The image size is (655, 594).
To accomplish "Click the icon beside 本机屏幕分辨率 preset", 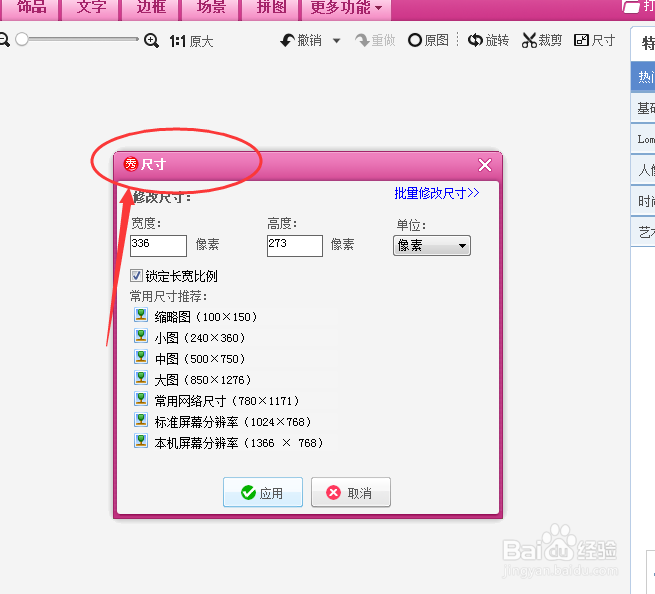I will tap(141, 440).
